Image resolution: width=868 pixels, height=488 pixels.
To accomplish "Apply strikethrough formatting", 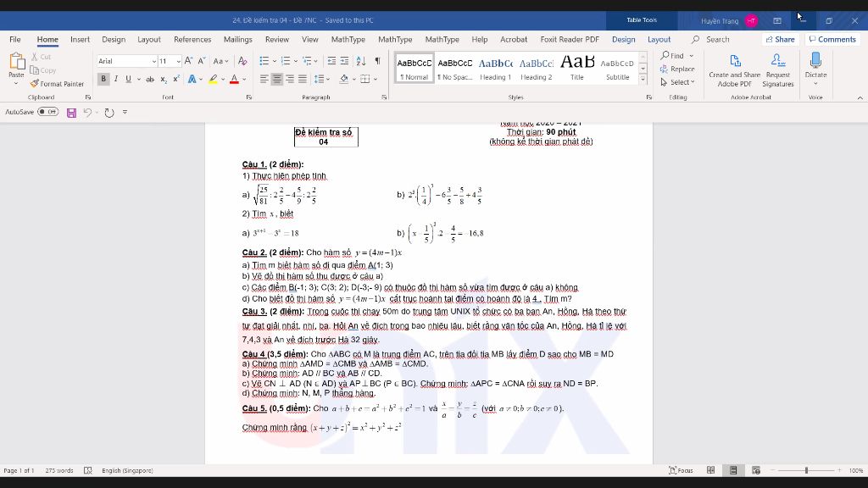I will click(x=149, y=79).
